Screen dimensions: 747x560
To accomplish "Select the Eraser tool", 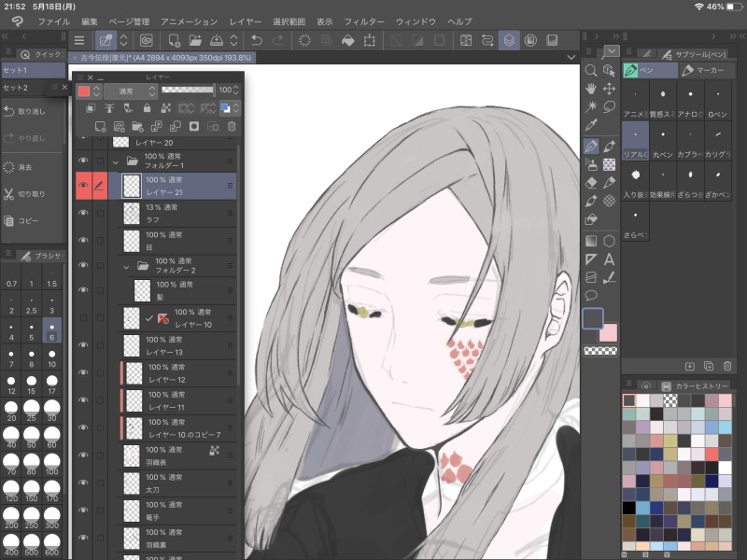I will pos(591,183).
